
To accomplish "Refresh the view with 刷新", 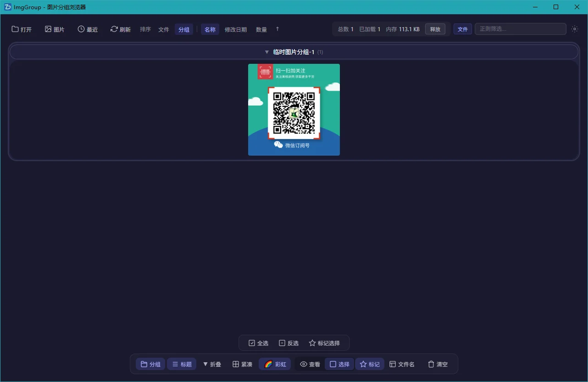I will (x=121, y=29).
